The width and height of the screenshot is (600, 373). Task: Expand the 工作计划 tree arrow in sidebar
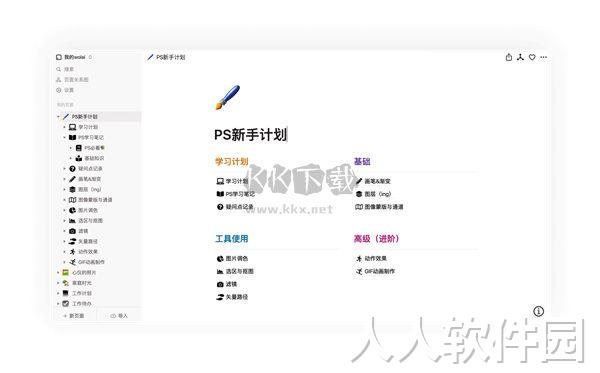click(58, 293)
